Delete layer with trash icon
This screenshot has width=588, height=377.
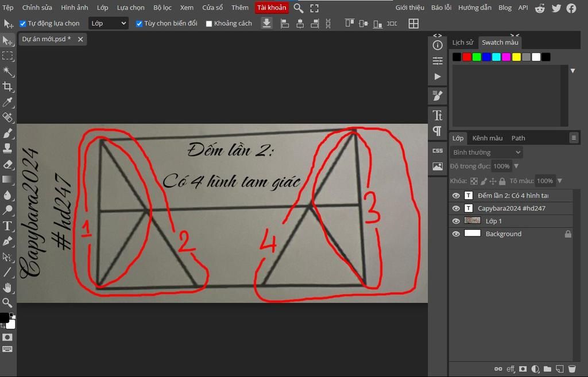(x=571, y=369)
